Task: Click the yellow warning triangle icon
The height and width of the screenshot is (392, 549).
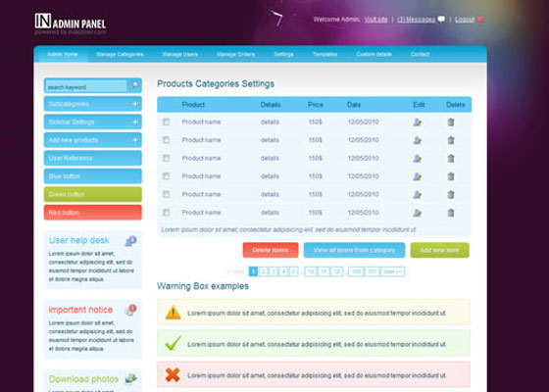Action: click(173, 313)
